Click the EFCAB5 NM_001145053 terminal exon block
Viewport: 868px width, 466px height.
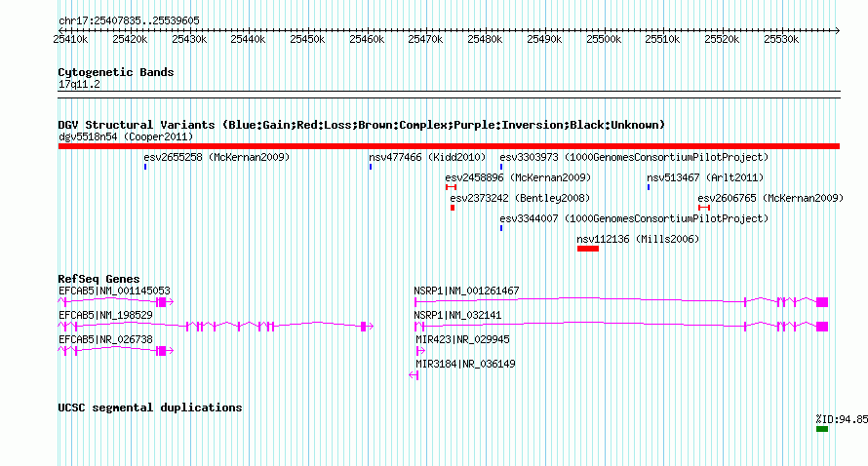pyautogui.click(x=162, y=301)
